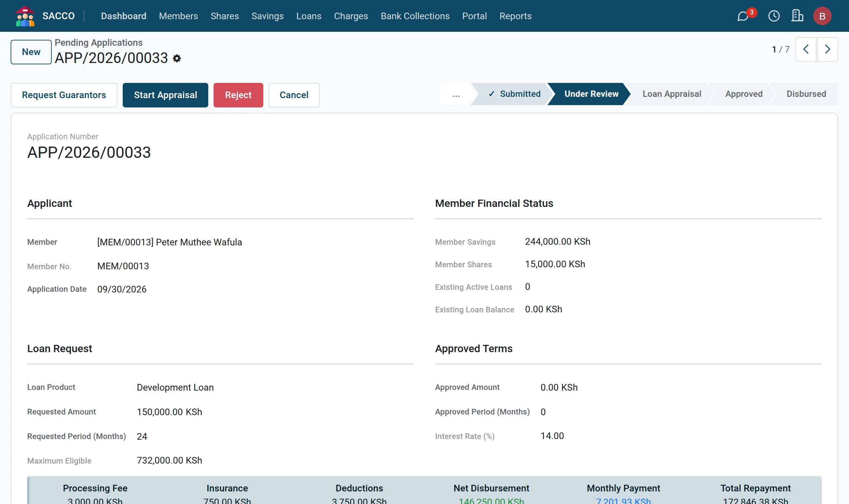The width and height of the screenshot is (849, 504).
Task: Click the New button
Action: pyautogui.click(x=31, y=52)
